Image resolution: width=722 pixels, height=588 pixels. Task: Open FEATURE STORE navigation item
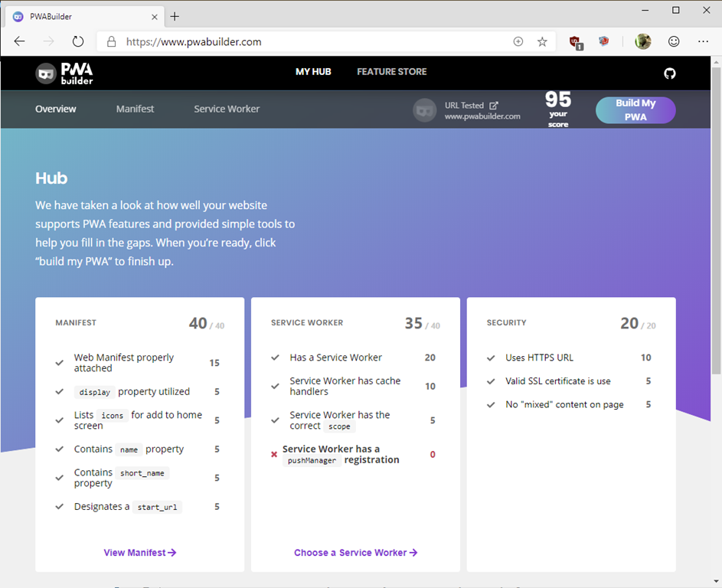(392, 72)
